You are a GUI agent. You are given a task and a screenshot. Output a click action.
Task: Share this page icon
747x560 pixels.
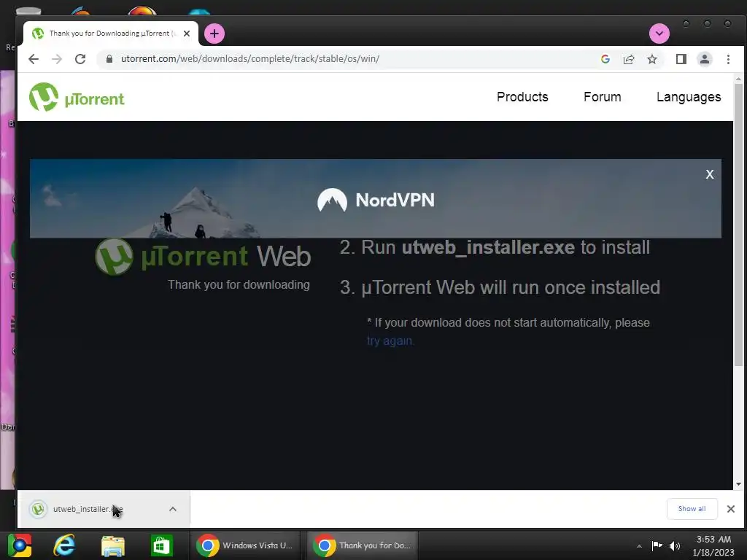[x=629, y=59]
